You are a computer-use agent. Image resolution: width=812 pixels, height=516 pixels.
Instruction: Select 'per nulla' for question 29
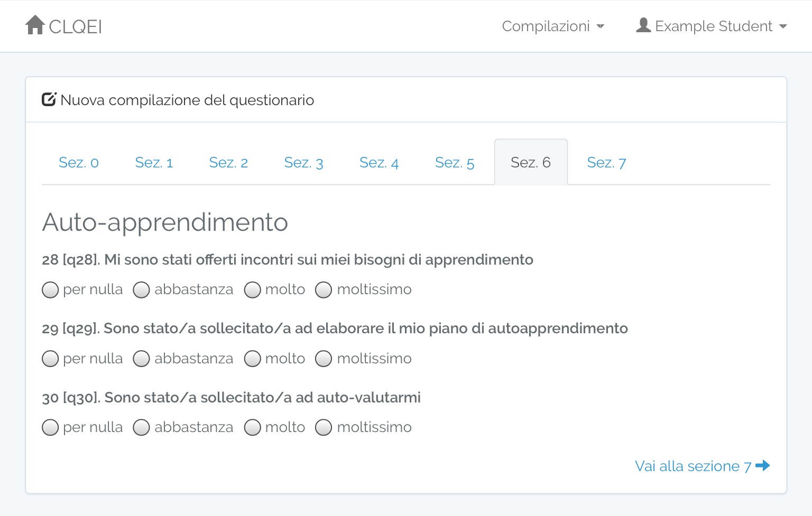pos(50,359)
